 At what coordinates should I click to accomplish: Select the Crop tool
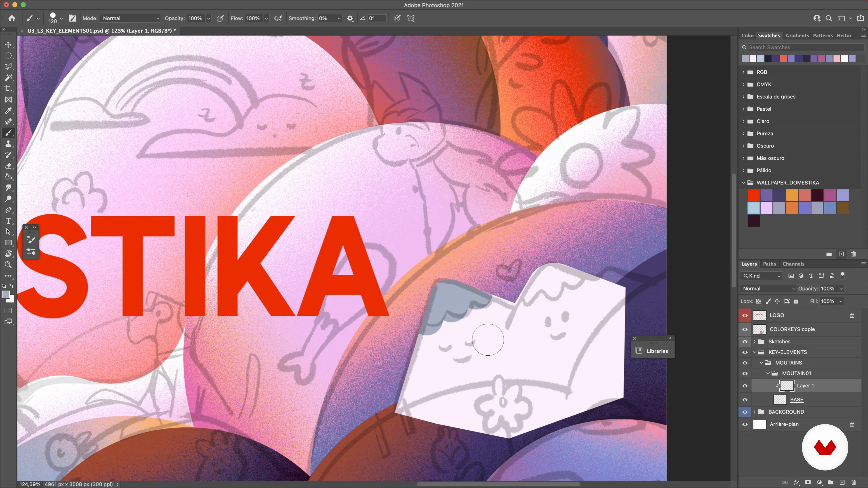coord(8,89)
